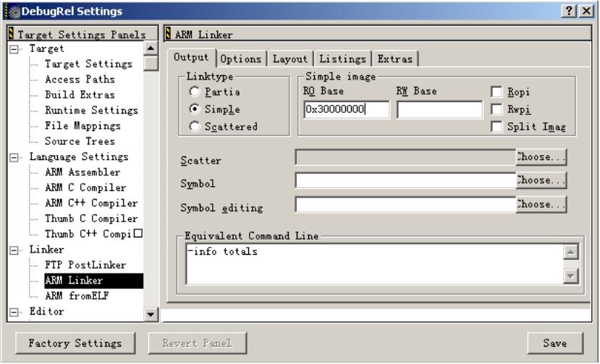
Task: Select the Partial linktype radio button
Action: (195, 92)
